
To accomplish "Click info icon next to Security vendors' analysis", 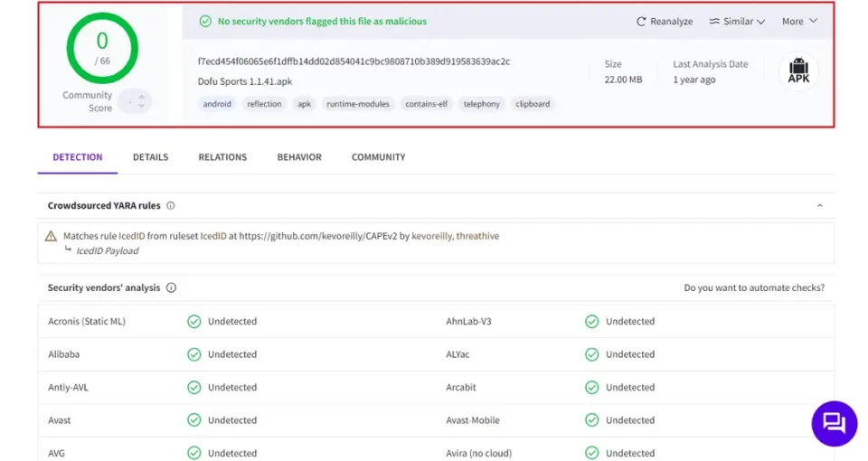I will click(171, 287).
